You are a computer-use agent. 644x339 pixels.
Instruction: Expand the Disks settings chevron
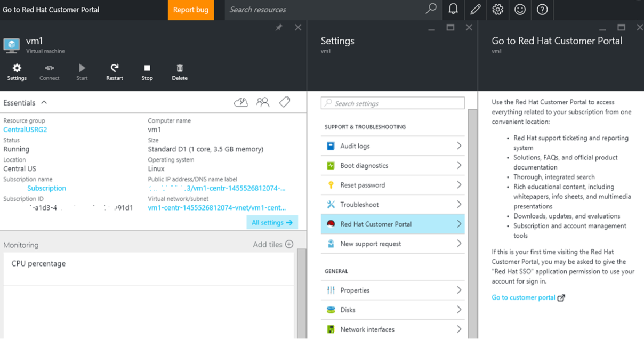coord(458,310)
